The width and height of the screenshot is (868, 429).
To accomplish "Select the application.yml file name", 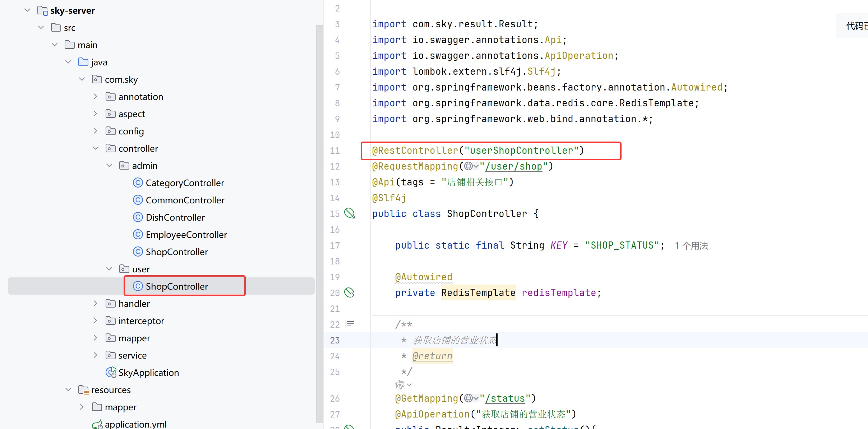I will pos(136,424).
